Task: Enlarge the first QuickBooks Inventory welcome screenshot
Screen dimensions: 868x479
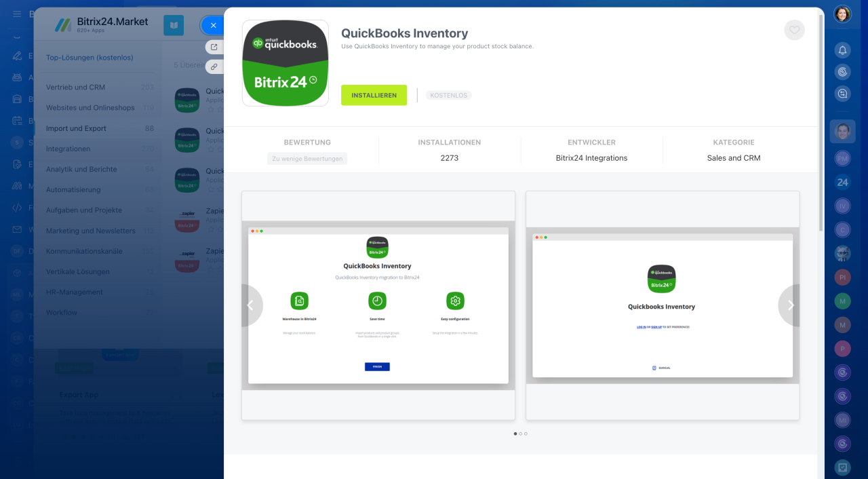Action: coord(378,305)
